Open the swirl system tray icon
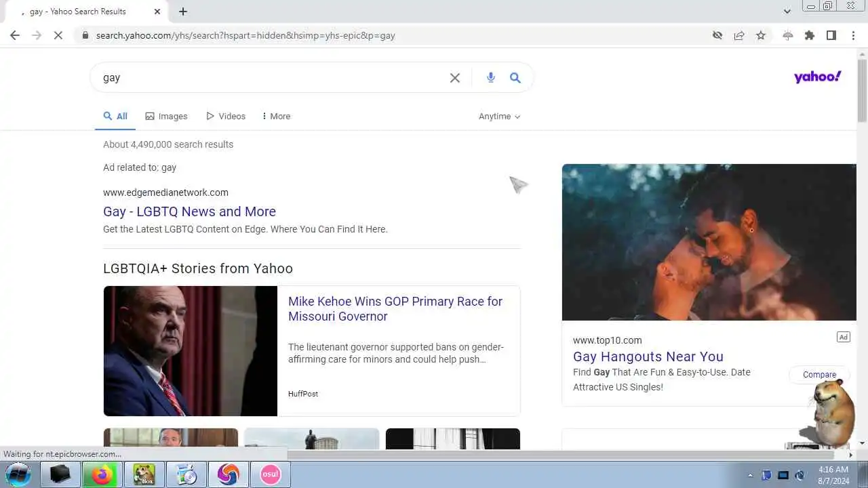The height and width of the screenshot is (488, 868). click(800, 475)
